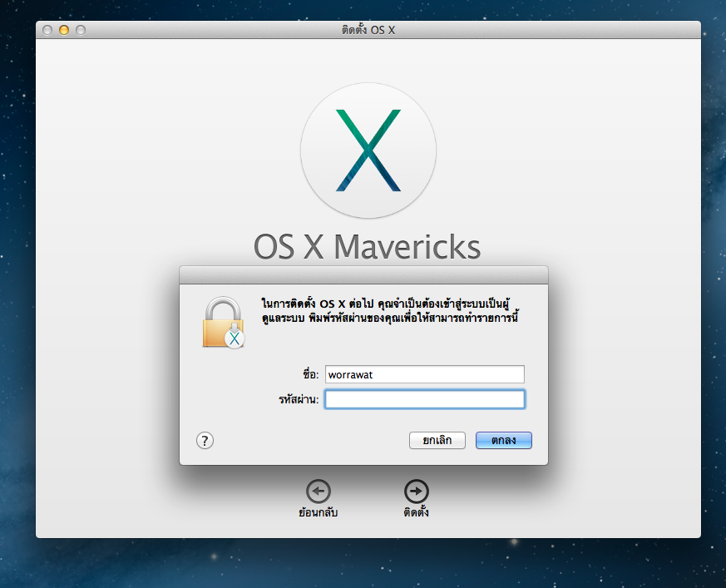Screen dimensions: 726x588
Task: Click the administrator password prompt message
Action: (389, 311)
